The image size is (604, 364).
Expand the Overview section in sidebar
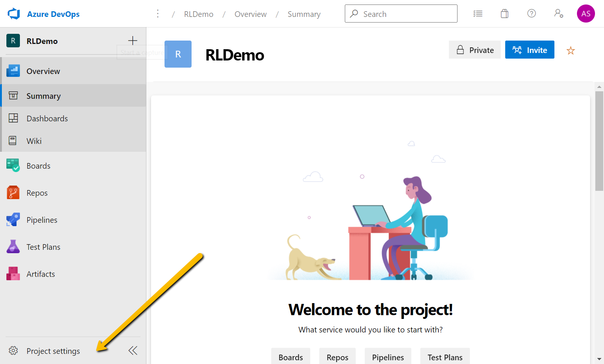coord(74,71)
